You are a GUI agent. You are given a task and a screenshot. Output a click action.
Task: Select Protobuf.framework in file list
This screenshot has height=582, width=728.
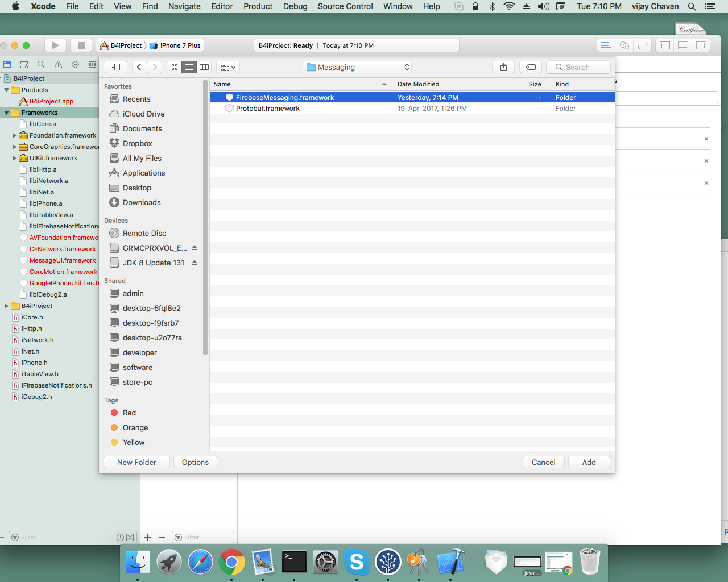tap(412, 109)
